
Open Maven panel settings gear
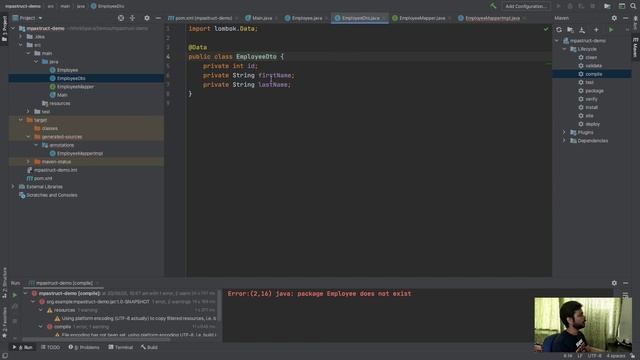point(614,18)
